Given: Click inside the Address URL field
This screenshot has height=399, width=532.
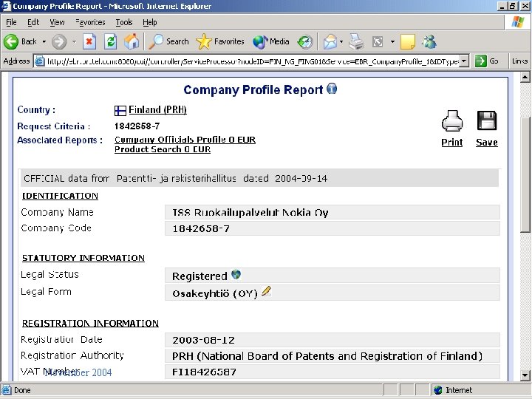Looking at the screenshot, I should coord(253,61).
